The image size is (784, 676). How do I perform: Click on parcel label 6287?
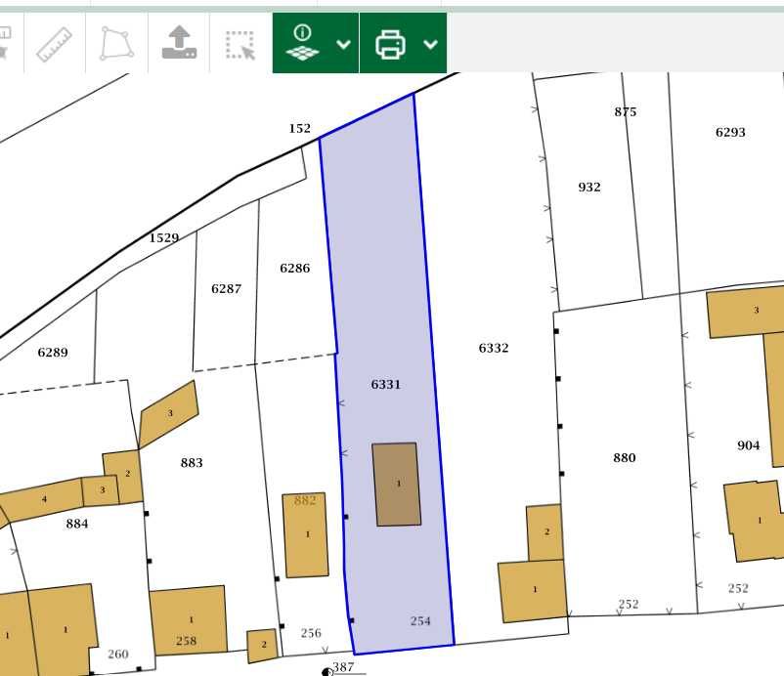(x=226, y=289)
